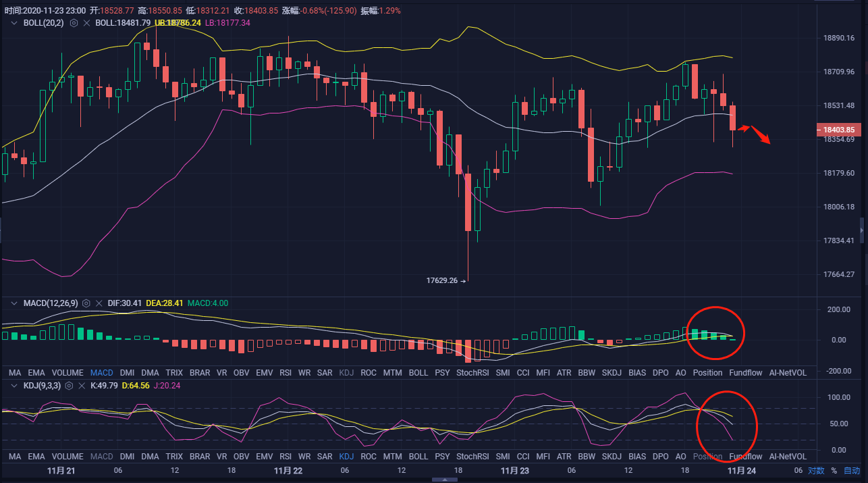Remove the BOLL indicator with its X icon
Screen dimensions: 868x483
tap(86, 23)
